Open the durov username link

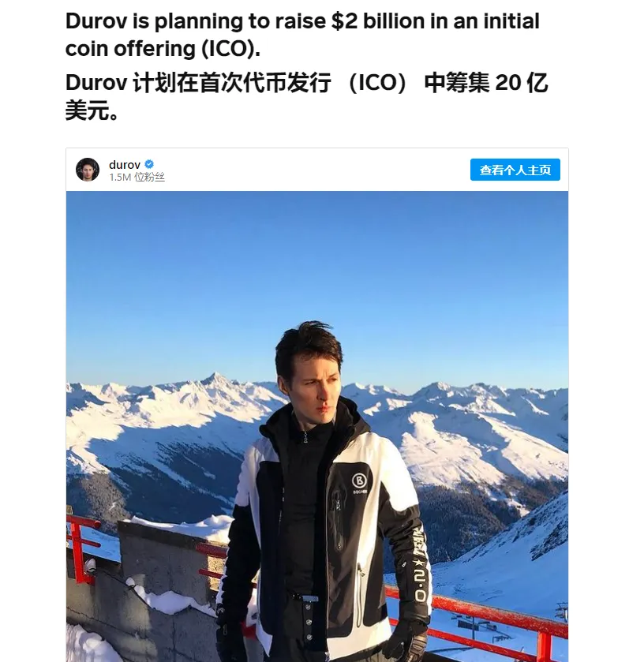(x=125, y=164)
